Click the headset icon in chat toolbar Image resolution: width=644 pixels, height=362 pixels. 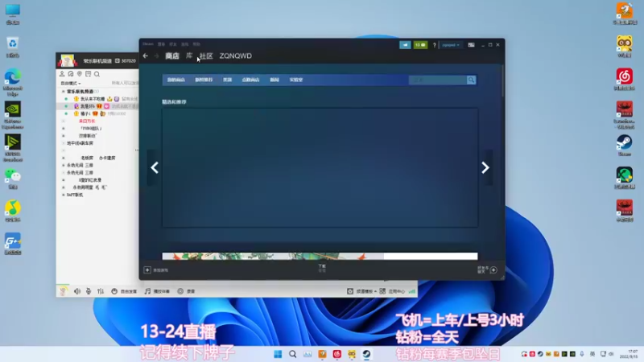tap(71, 74)
